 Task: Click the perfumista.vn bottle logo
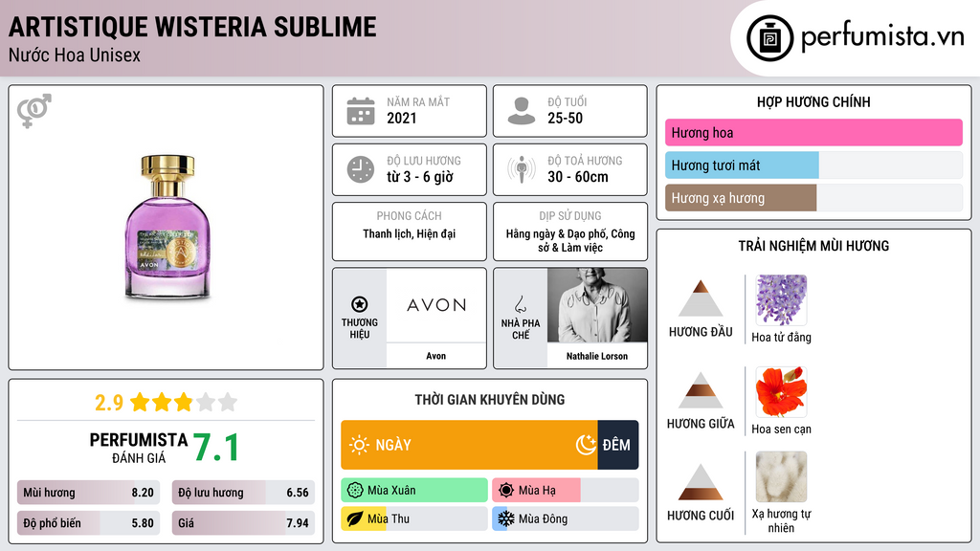click(x=769, y=38)
